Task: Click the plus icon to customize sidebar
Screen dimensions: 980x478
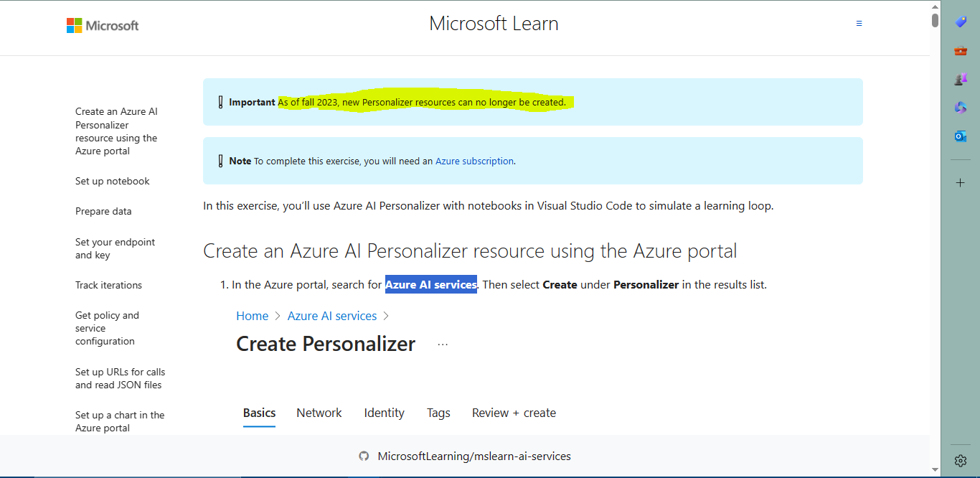Action: point(961,183)
